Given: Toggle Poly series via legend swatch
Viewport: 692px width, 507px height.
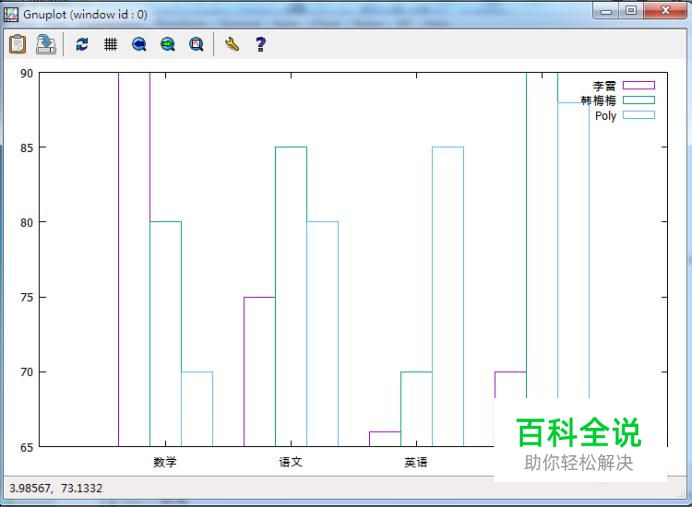Looking at the screenshot, I should pos(639,115).
